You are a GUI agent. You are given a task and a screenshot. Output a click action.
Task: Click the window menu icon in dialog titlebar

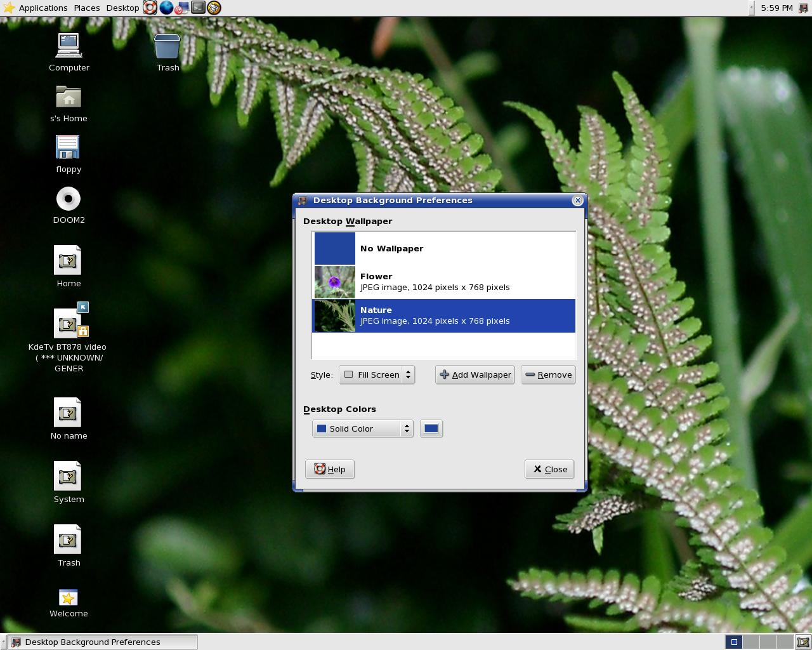coord(303,201)
